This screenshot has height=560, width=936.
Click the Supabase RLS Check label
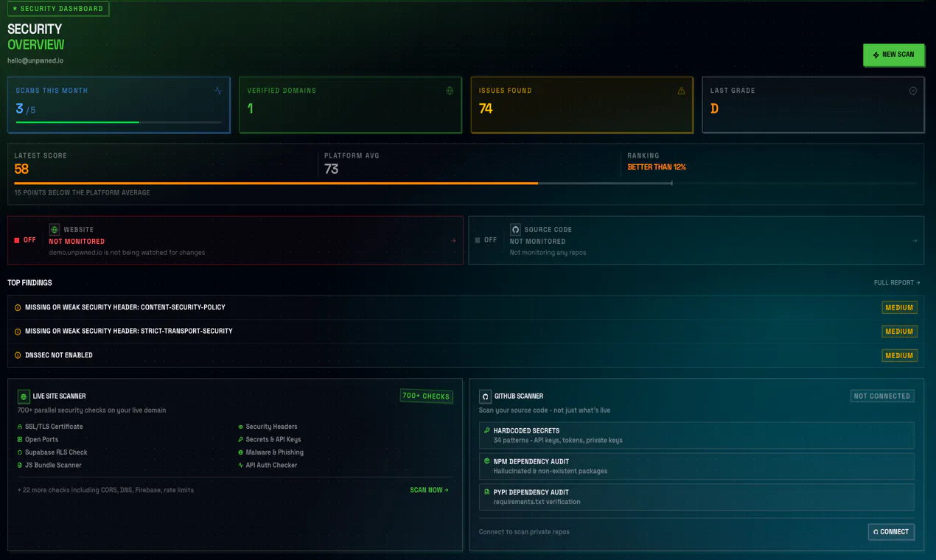pos(56,452)
